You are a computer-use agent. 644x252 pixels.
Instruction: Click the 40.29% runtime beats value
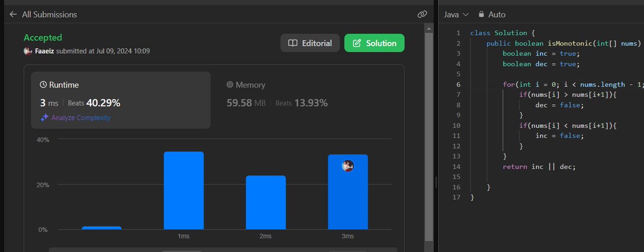[x=103, y=103]
